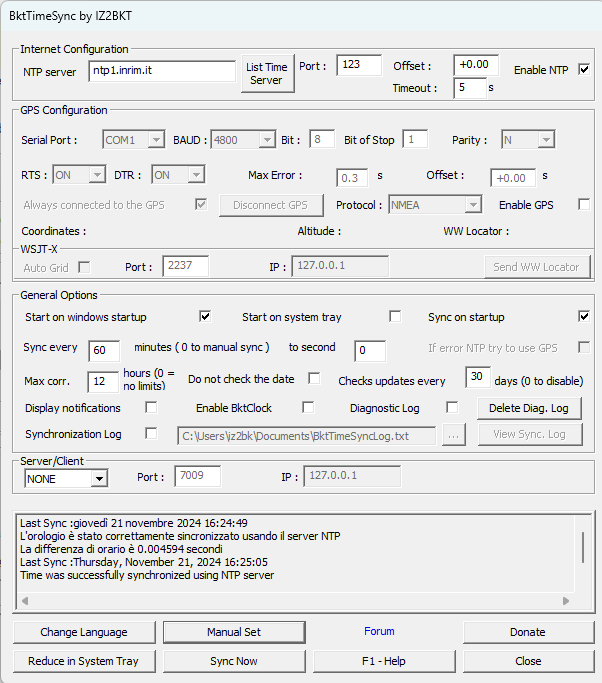Click the 'Last Sync :Thursday, November 21' log line
602x683 pixels.
coord(144,562)
